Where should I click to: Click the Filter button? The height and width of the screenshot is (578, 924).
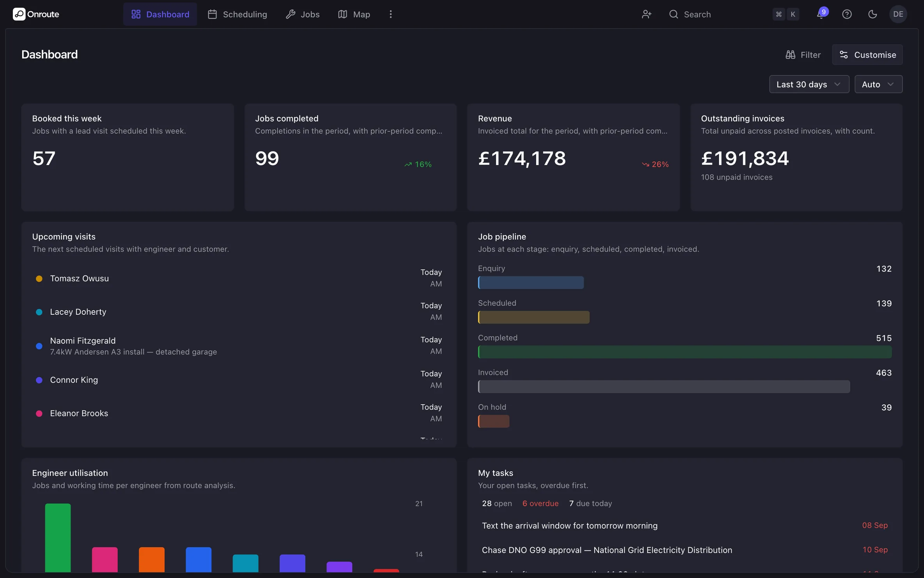(803, 55)
